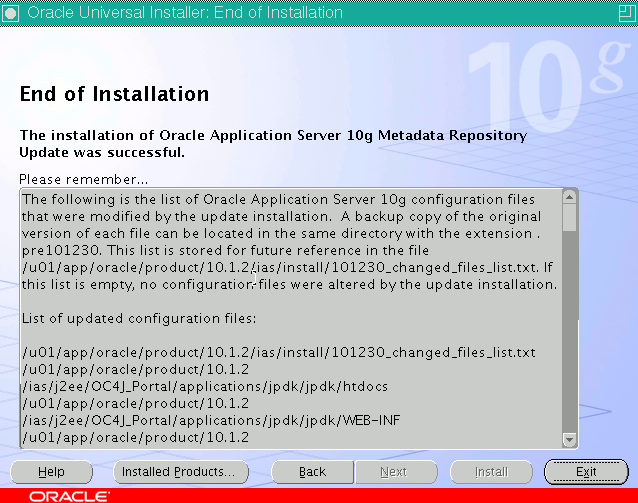638x503 pixels.
Task: Click the scroll-down arrow of the text area
Action: [x=569, y=440]
